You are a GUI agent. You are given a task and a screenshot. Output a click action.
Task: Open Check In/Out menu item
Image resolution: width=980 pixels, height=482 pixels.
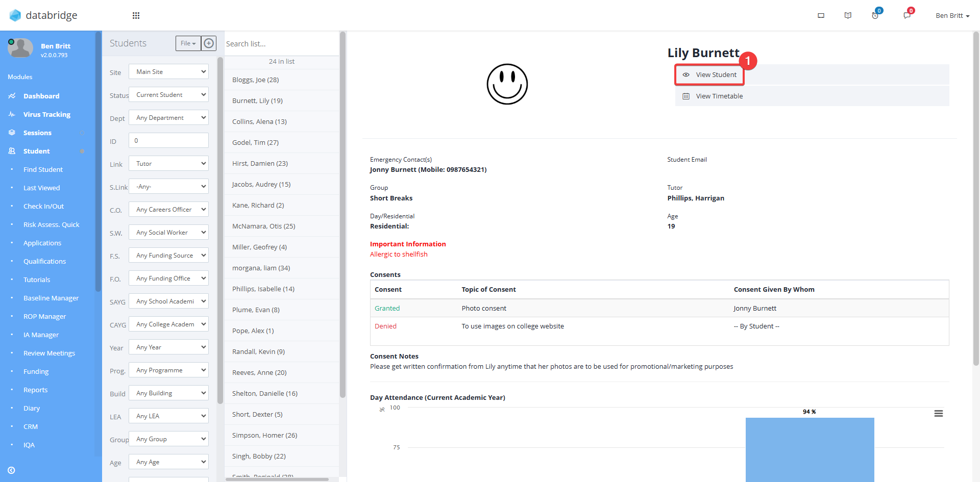[43, 206]
